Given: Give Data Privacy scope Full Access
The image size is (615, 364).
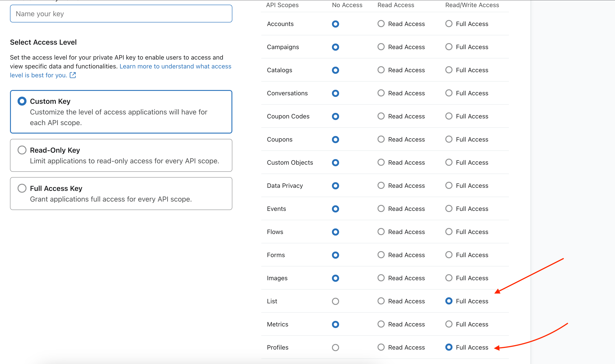Looking at the screenshot, I should 449,185.
